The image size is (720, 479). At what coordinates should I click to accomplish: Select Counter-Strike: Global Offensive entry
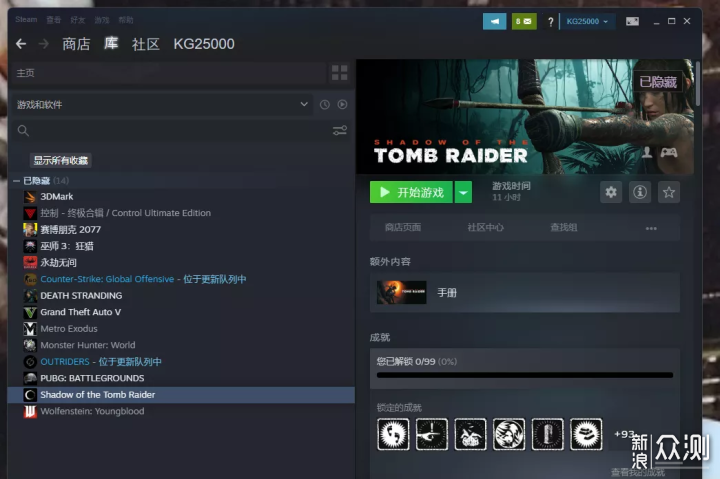[181, 279]
